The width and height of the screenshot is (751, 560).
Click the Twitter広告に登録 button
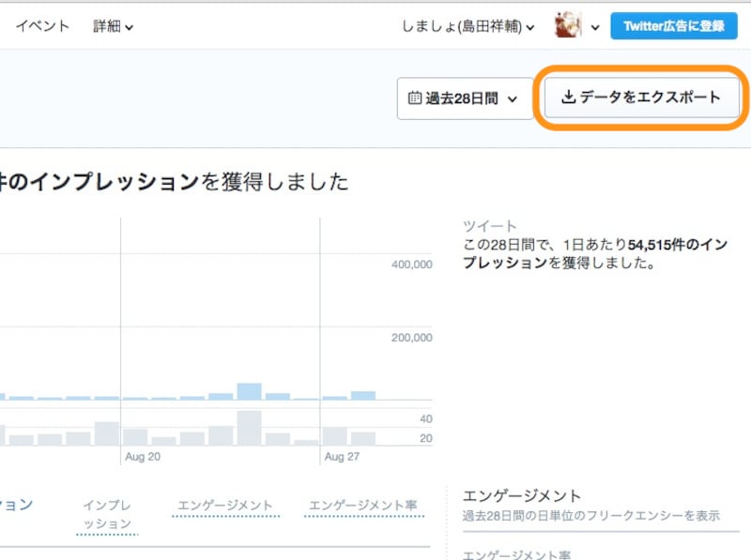point(673,26)
